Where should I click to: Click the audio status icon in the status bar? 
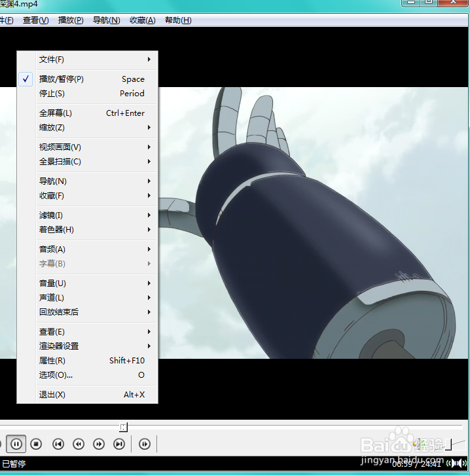pyautogui.click(x=456, y=464)
